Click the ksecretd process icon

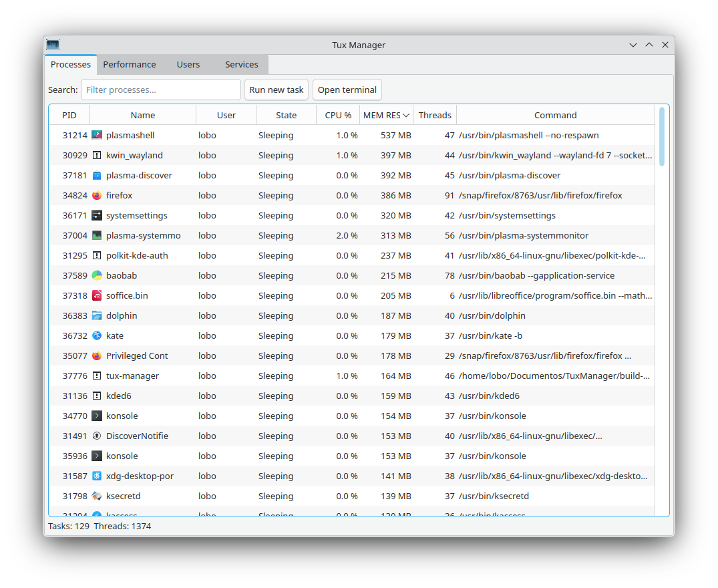click(x=97, y=496)
